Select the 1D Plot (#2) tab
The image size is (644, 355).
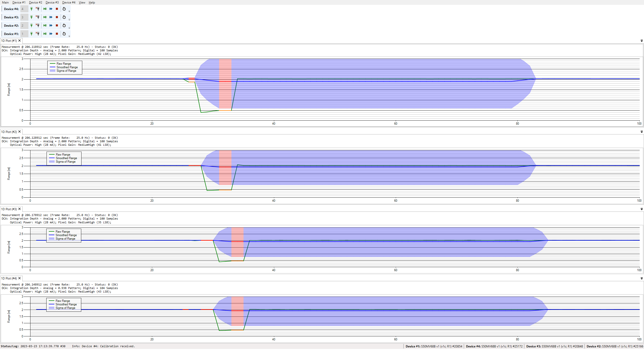(9, 132)
